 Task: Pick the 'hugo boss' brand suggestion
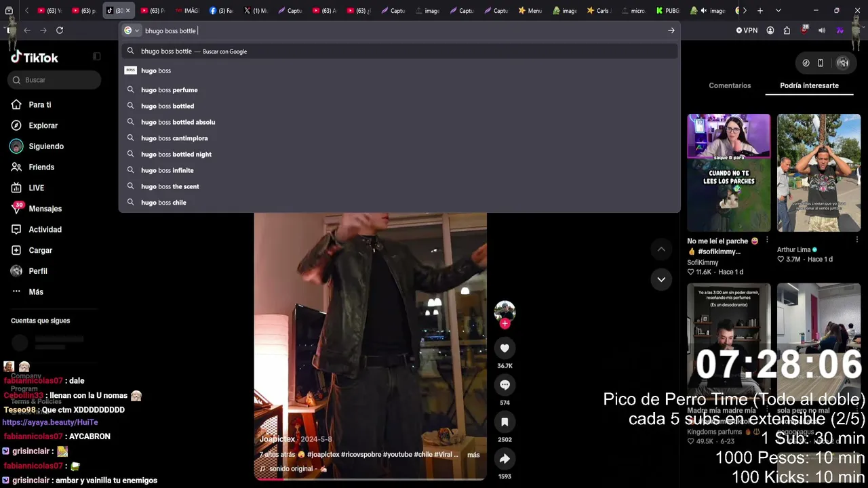click(x=400, y=70)
